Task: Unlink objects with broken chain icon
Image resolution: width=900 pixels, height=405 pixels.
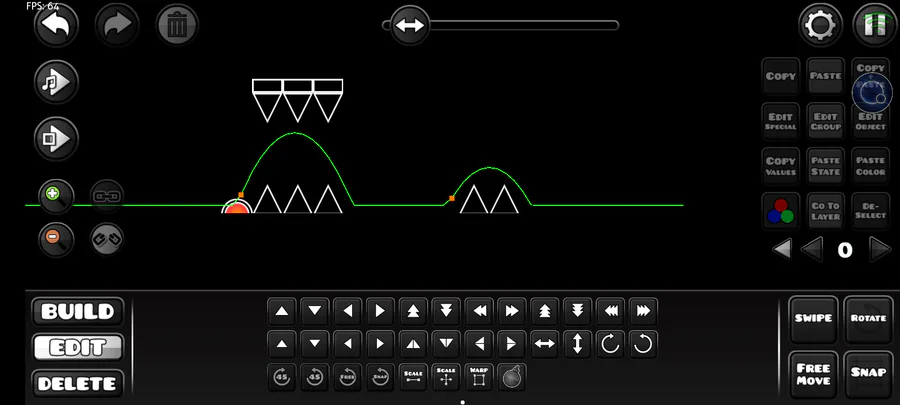Action: tap(107, 239)
